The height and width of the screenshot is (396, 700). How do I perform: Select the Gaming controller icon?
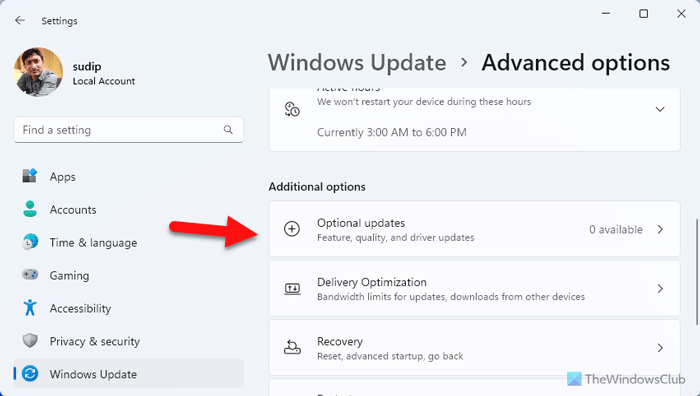pos(30,274)
